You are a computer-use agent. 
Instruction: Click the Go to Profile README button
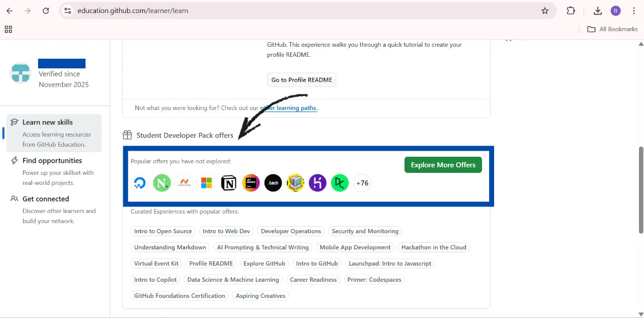tap(301, 79)
